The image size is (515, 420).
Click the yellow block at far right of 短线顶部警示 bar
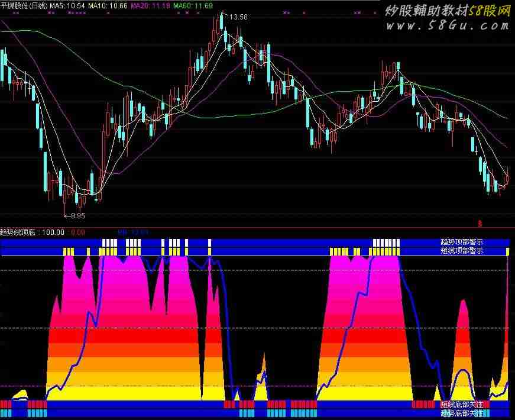coord(507,251)
